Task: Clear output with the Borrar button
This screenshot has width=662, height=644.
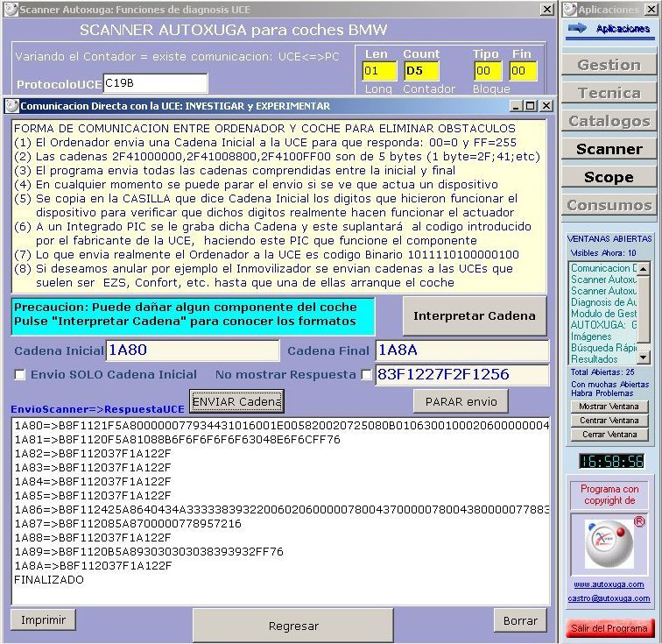Action: coord(520,620)
